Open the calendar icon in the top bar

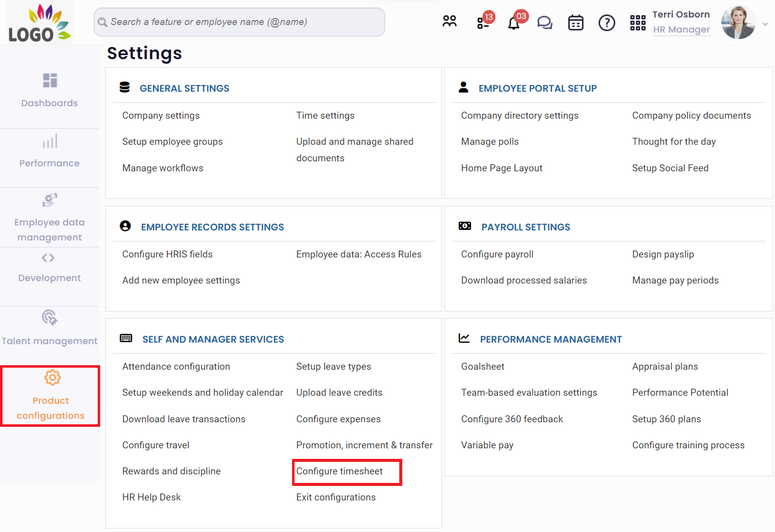(576, 22)
